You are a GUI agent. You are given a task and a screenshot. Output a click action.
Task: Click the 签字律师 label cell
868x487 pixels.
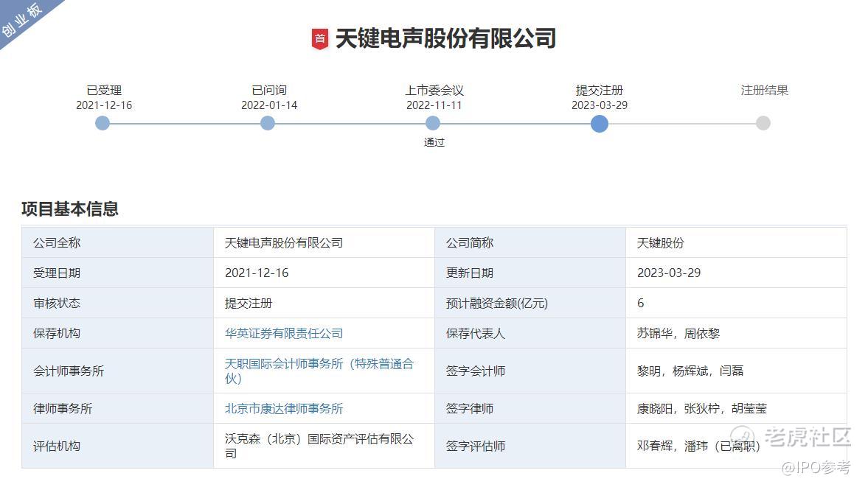point(530,408)
